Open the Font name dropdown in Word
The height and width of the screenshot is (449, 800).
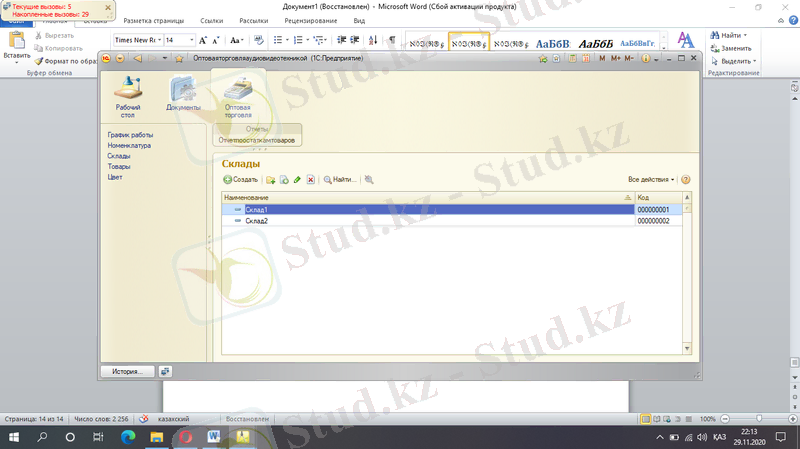click(x=160, y=40)
